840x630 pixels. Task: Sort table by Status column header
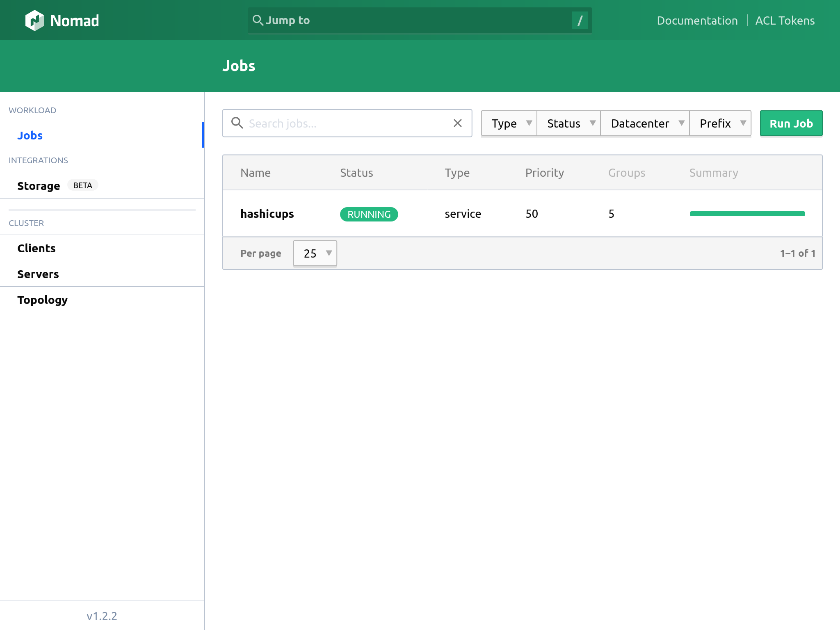pos(356,173)
